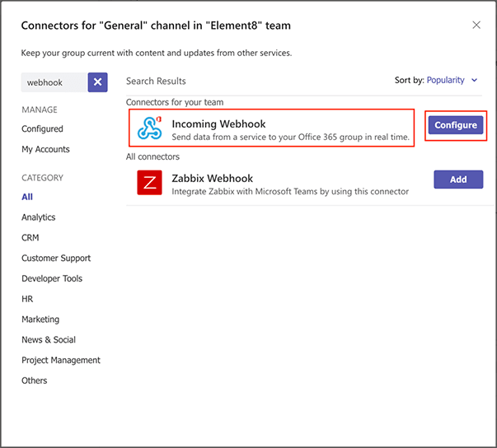This screenshot has height=448, width=497.
Task: Select the Others category
Action: pos(35,380)
